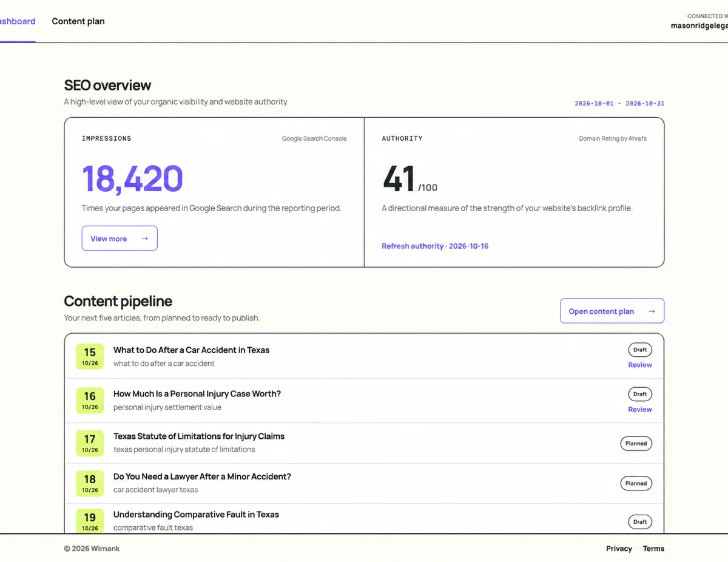The width and height of the screenshot is (728, 562).
Task: Click keyword 'car accident lawyer texas'
Action: pos(156,490)
